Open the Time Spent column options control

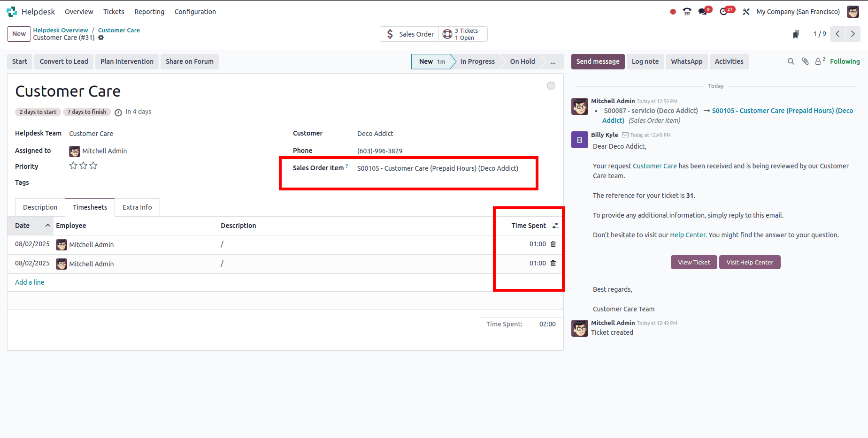pyautogui.click(x=555, y=225)
